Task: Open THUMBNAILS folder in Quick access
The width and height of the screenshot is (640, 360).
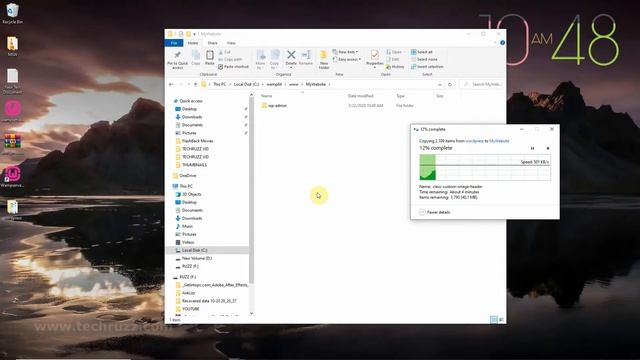Action: click(x=194, y=165)
